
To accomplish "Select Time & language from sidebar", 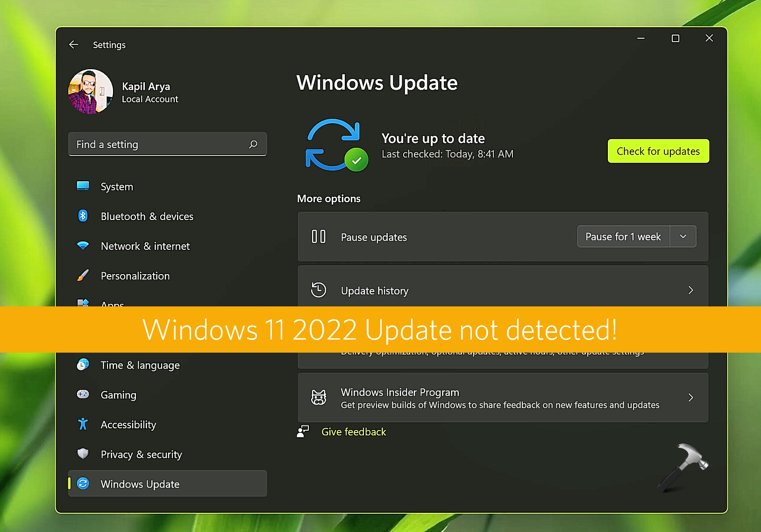I will pyautogui.click(x=140, y=365).
